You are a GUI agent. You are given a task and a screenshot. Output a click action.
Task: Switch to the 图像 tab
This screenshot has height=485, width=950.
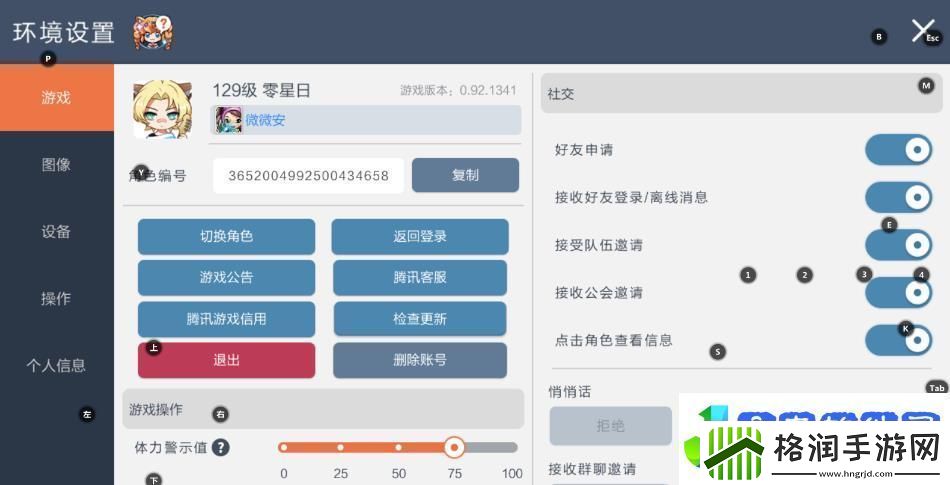point(56,165)
